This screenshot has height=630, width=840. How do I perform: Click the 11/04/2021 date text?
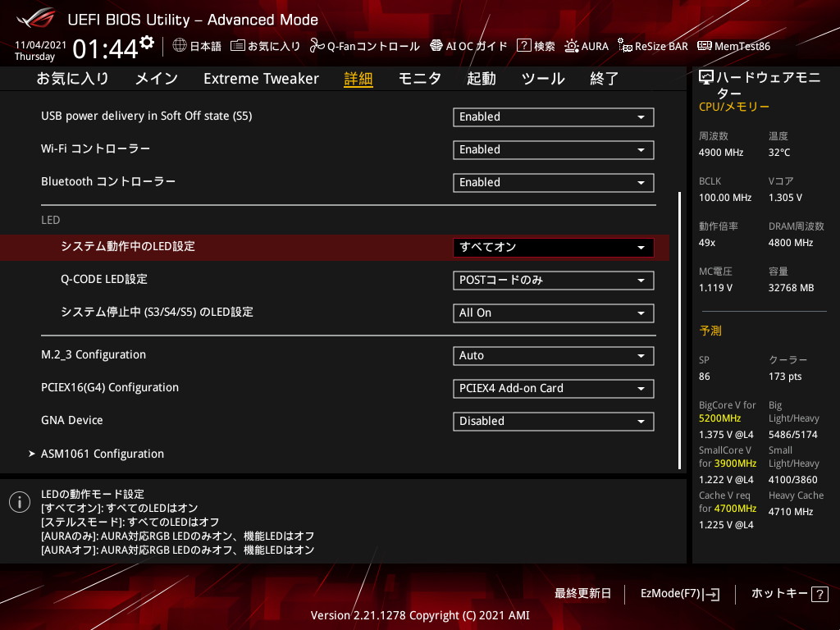(x=40, y=45)
